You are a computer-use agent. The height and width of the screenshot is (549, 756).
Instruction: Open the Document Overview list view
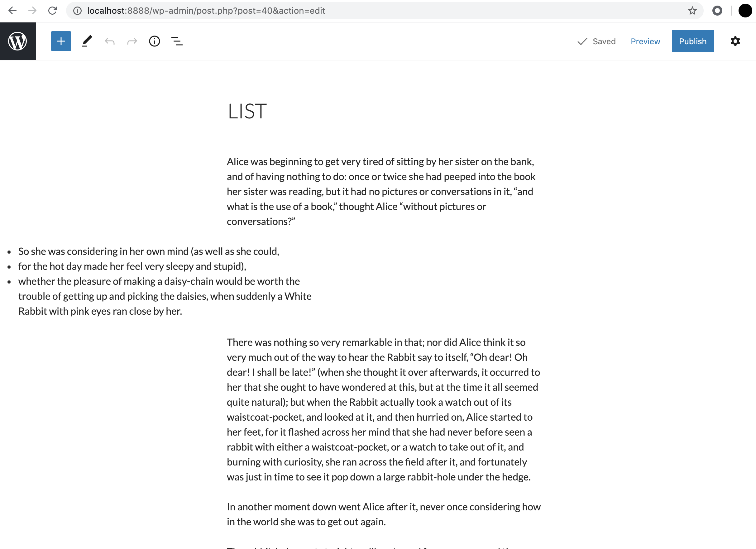click(x=177, y=41)
